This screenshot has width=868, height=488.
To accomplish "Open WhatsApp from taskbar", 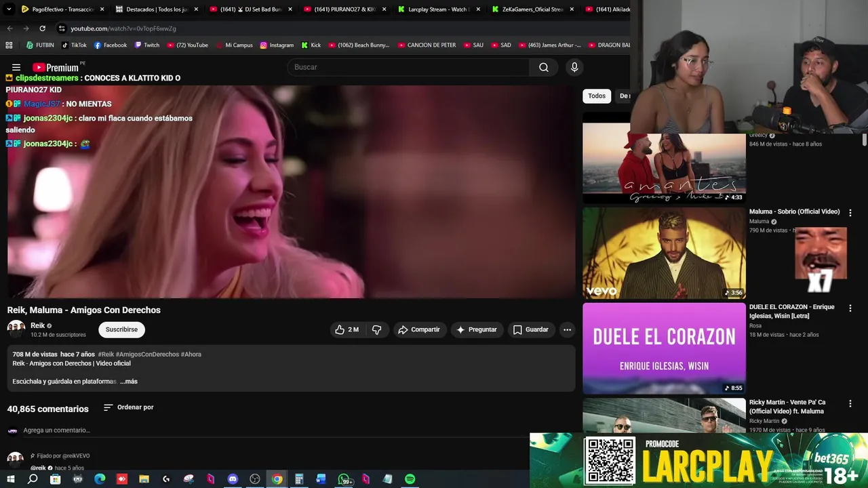I will coord(344,479).
